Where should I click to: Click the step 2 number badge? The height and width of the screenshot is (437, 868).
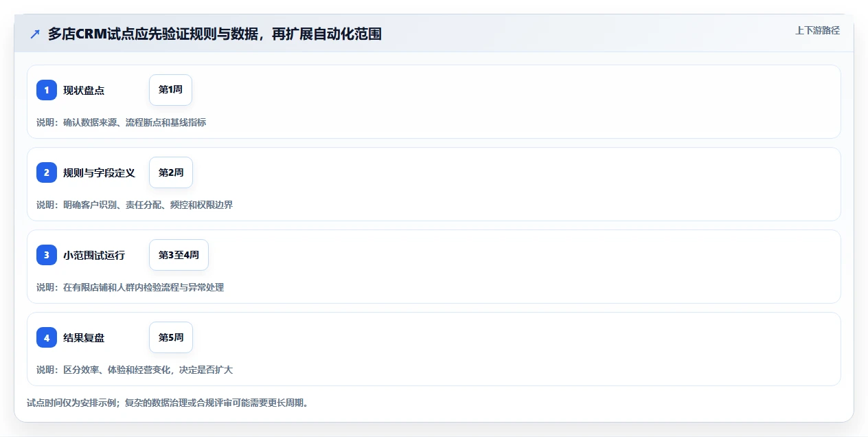click(x=47, y=172)
